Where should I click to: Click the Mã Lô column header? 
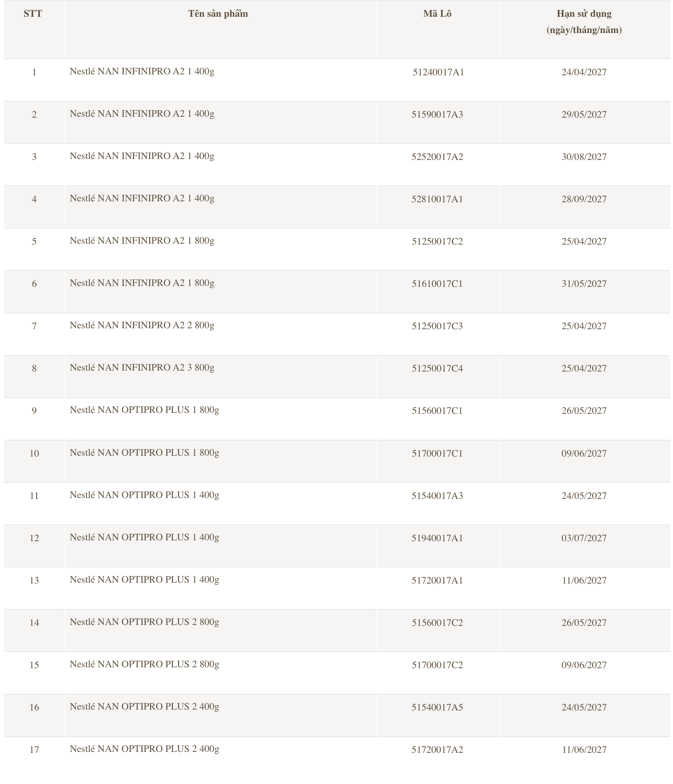(437, 14)
